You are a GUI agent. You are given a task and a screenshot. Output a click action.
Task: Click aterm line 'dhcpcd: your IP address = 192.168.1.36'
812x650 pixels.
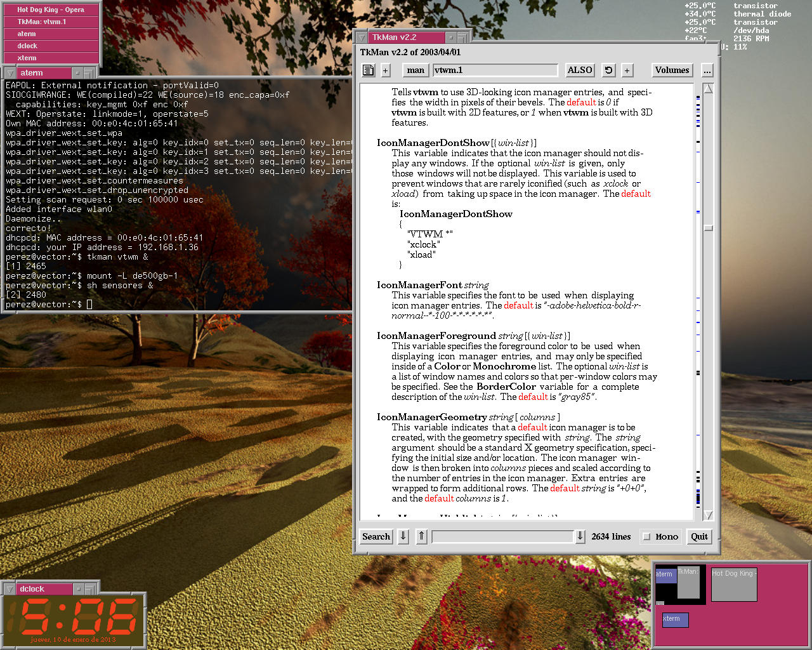coord(102,247)
